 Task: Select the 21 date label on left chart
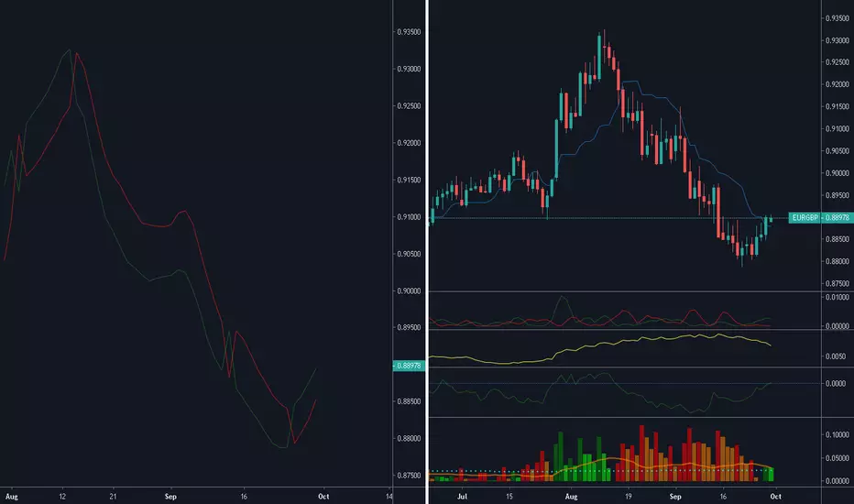[113, 497]
